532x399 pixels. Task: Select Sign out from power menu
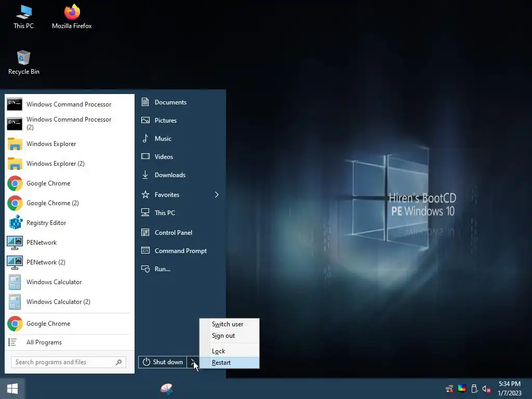(229, 336)
